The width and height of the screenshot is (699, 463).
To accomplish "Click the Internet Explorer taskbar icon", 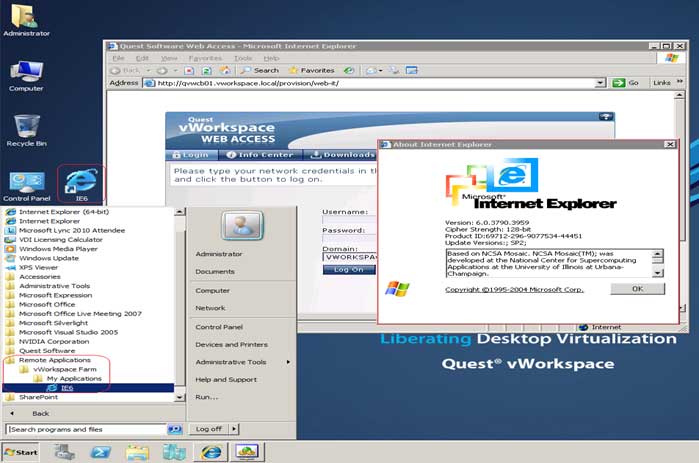I will 210,452.
